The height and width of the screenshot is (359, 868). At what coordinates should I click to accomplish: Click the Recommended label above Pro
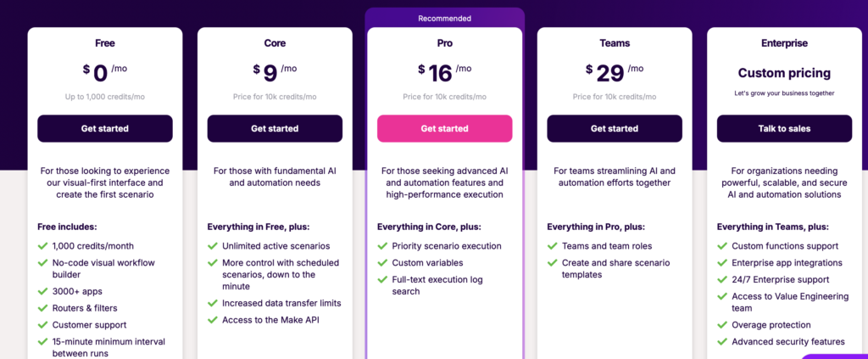[x=444, y=19]
